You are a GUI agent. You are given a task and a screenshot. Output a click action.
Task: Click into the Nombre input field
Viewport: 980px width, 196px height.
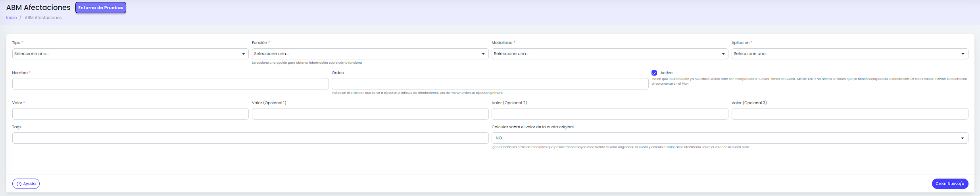tap(170, 84)
